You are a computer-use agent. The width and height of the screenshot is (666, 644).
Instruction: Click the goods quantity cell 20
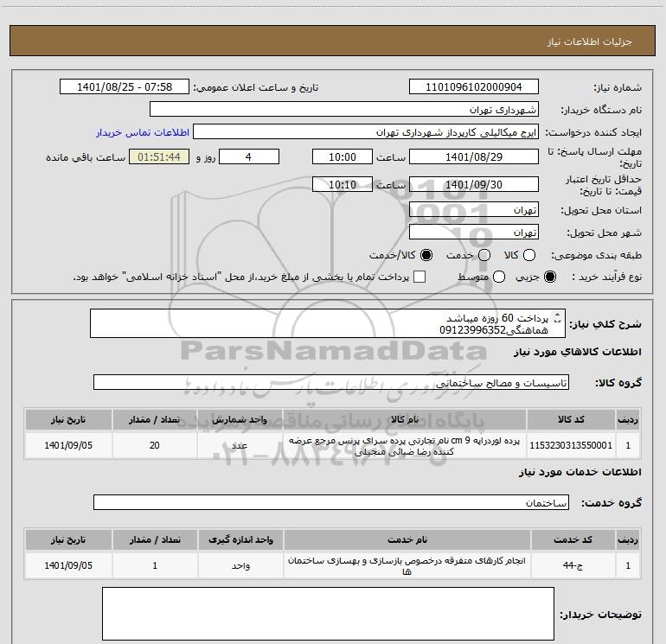tap(155, 445)
